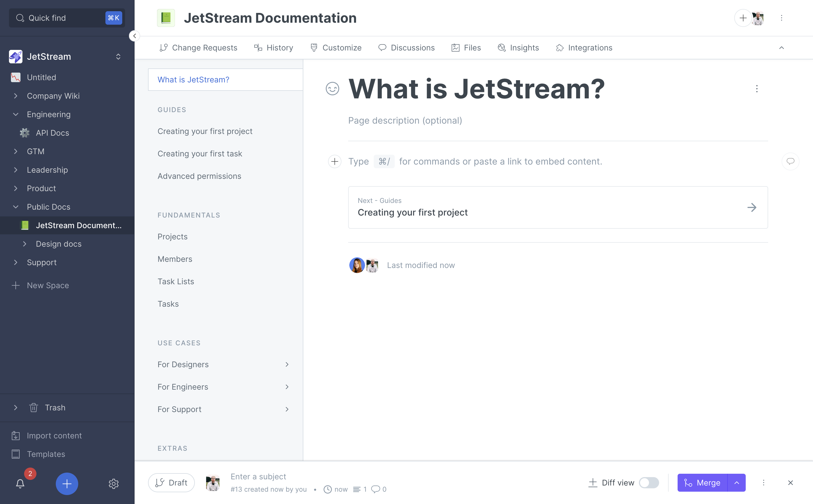Expand the GTM collection

15,151
